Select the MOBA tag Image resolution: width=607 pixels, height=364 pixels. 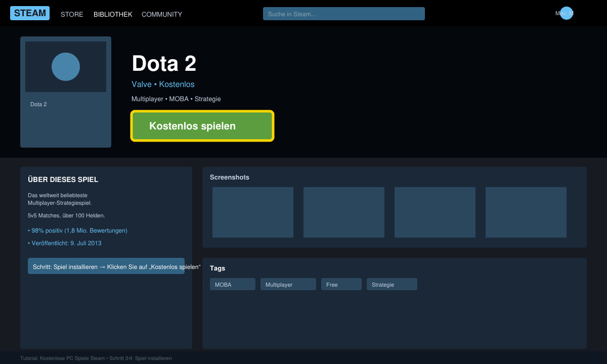(233, 284)
